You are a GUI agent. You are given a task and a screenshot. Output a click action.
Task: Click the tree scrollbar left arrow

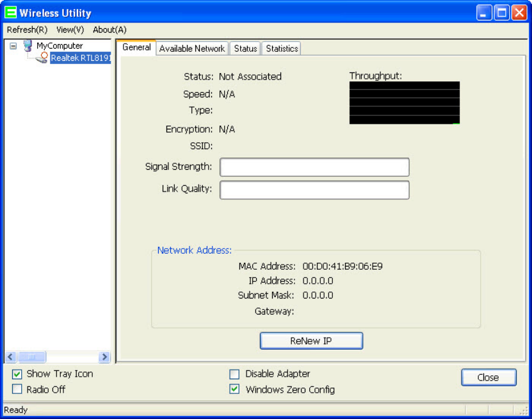(10, 357)
